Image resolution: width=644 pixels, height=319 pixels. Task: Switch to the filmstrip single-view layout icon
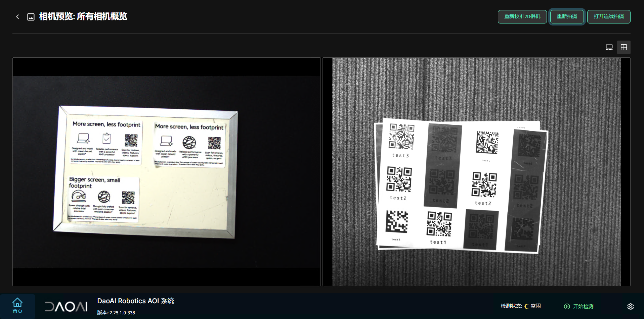point(609,47)
